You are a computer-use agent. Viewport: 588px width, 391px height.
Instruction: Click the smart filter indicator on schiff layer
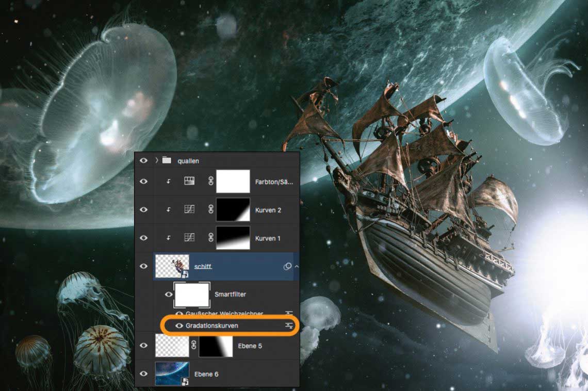point(287,266)
